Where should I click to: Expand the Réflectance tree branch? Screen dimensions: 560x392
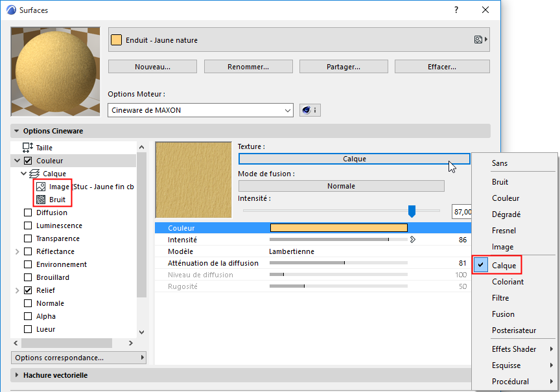16,251
